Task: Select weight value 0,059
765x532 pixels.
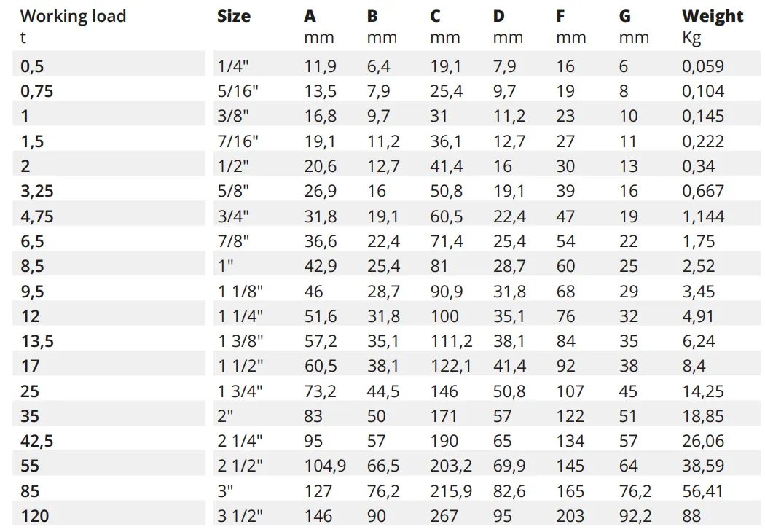Action: pyautogui.click(x=703, y=66)
